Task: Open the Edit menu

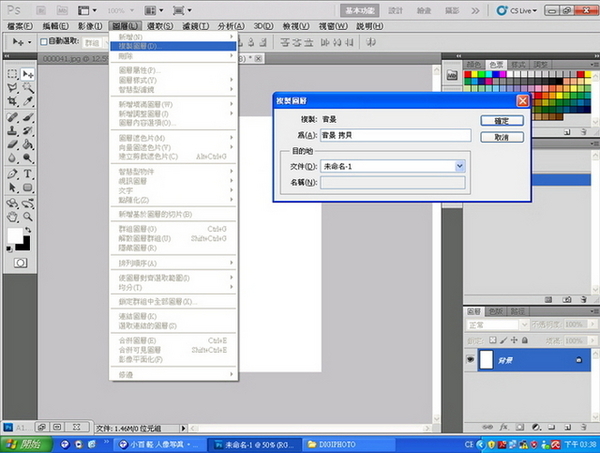Action: click(x=55, y=26)
